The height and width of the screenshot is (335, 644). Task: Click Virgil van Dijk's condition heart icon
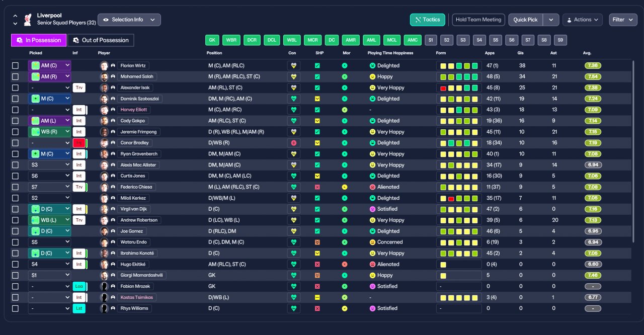click(294, 209)
